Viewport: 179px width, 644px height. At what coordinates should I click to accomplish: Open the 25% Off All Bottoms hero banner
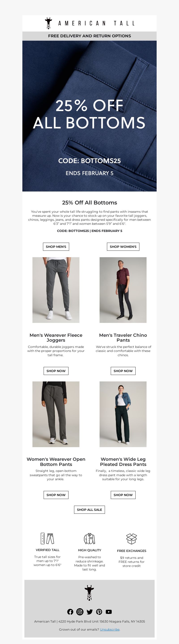89,116
